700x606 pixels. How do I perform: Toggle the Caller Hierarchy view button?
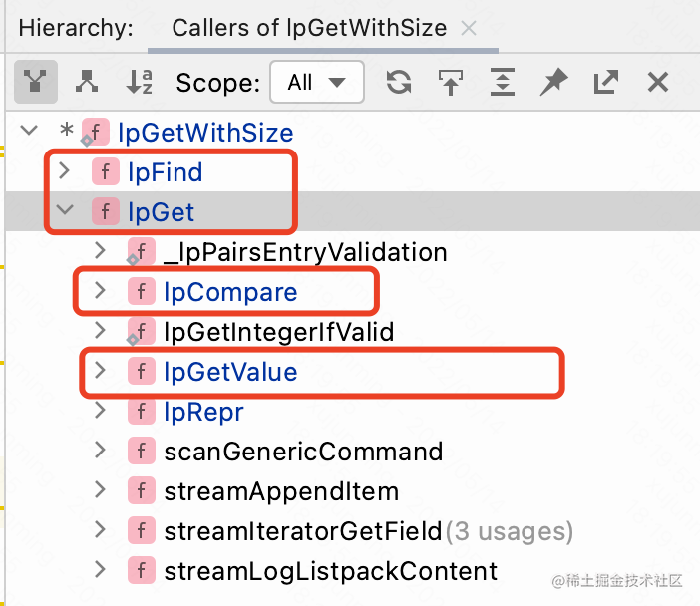36,82
